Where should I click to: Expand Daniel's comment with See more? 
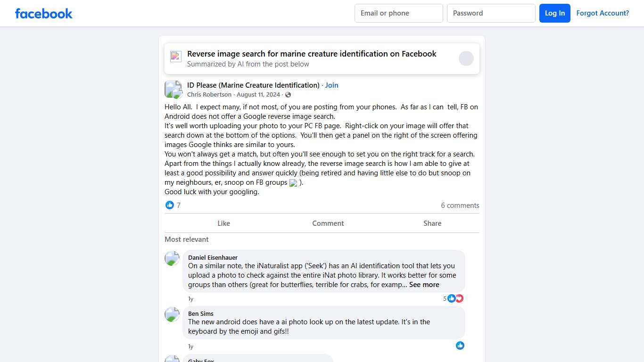coord(424,285)
